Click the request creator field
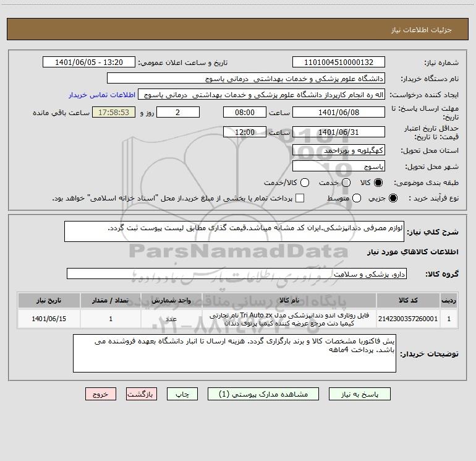The width and height of the screenshot is (476, 461). coord(261,95)
